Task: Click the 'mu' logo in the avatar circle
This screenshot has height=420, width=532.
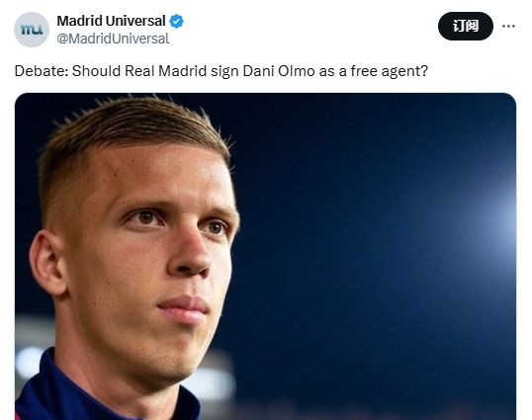Action: coord(32,30)
